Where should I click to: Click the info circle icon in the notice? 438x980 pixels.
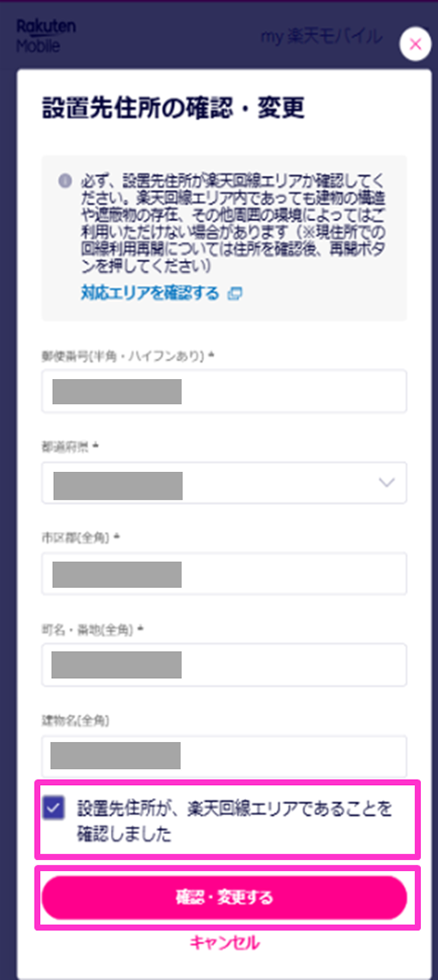point(65,182)
